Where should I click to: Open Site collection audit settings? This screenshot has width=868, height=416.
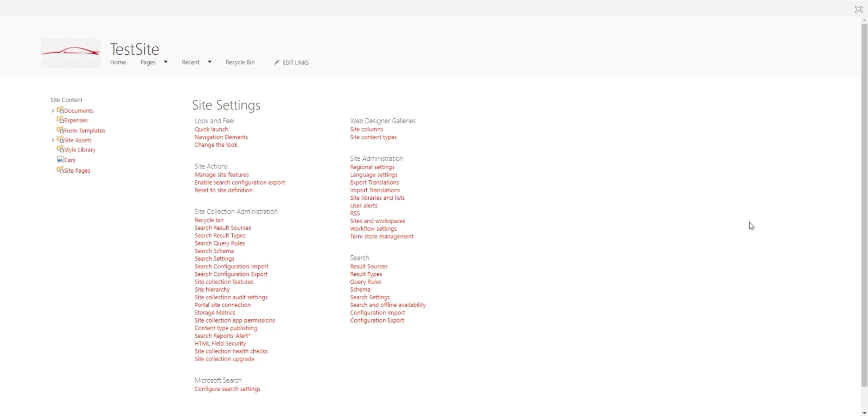(x=231, y=297)
